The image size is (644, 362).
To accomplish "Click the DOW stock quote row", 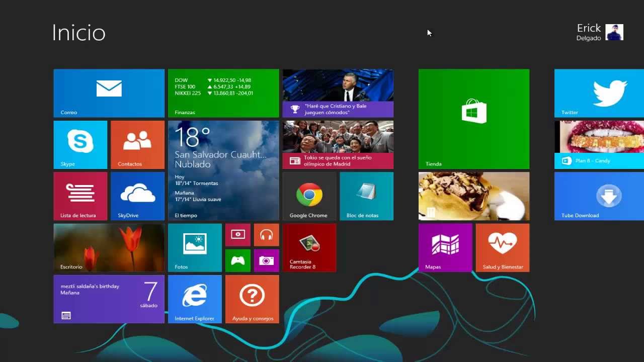I will coord(213,80).
